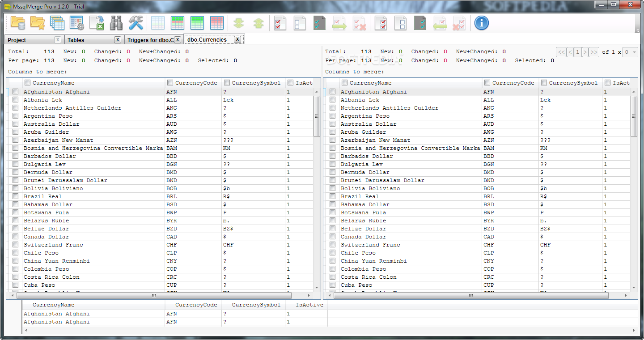The height and width of the screenshot is (340, 644).
Task: Click the right delete checked rows icon
Action: [x=460, y=23]
